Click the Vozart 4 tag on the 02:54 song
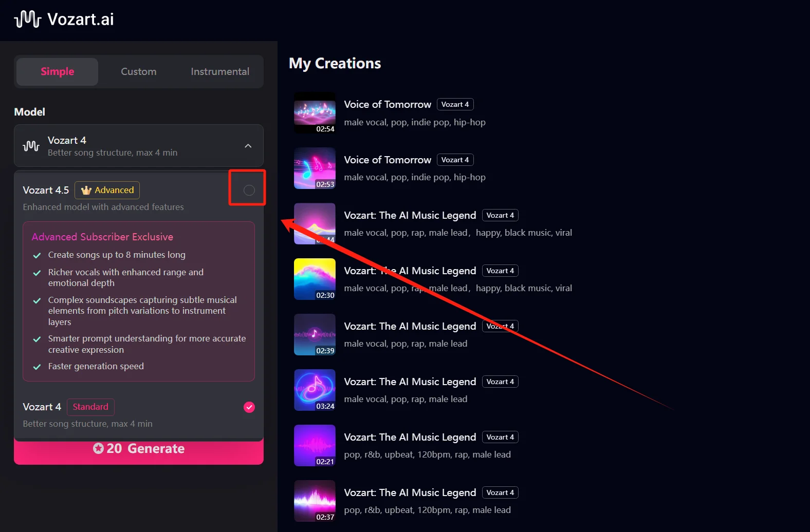 pyautogui.click(x=455, y=104)
